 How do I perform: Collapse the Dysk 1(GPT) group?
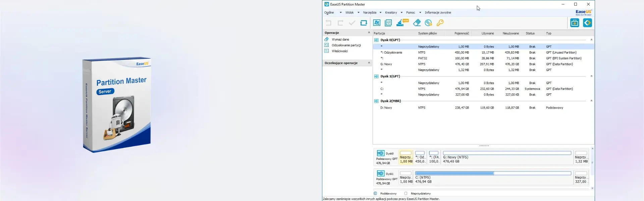[x=591, y=76]
